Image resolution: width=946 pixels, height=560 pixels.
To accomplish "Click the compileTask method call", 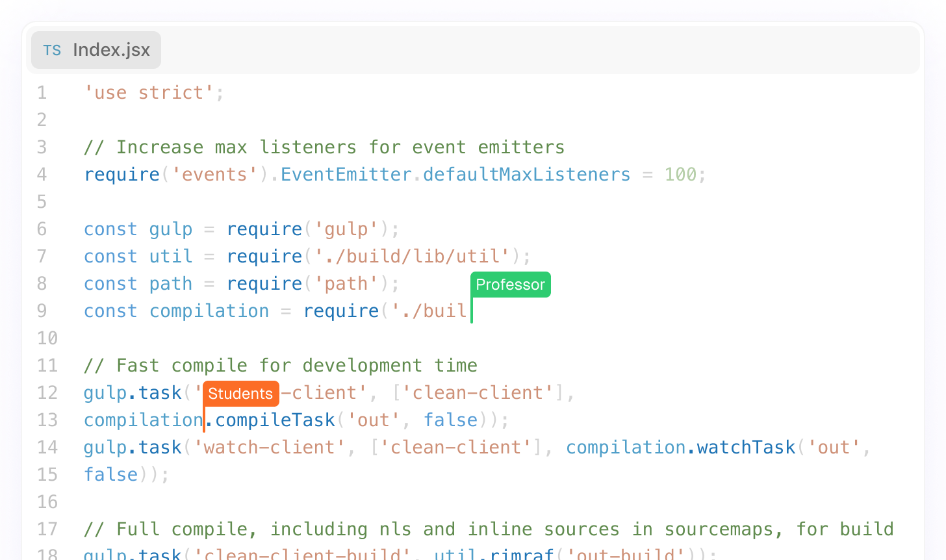I will click(275, 420).
